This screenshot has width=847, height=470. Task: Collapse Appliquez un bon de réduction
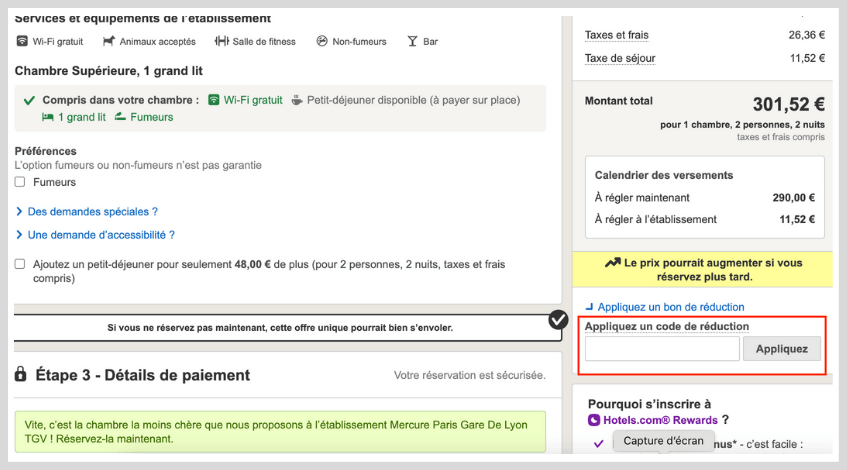[665, 307]
